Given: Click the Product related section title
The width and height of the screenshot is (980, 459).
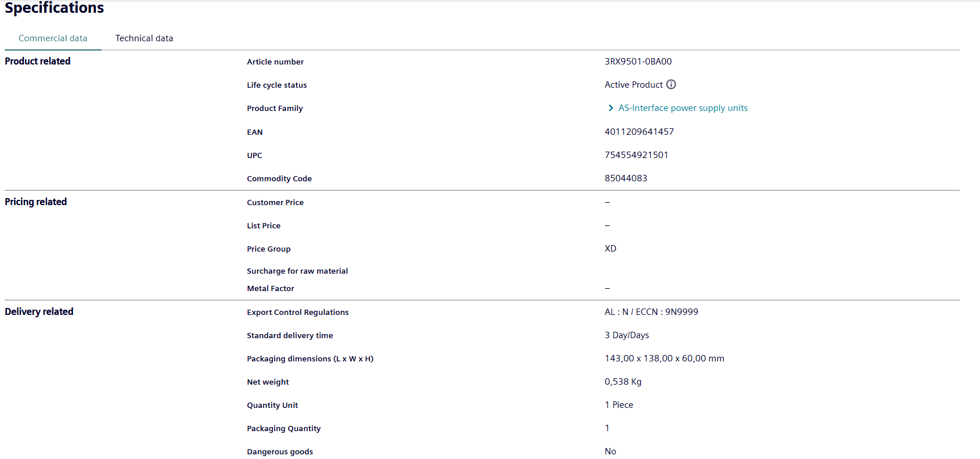Looking at the screenshot, I should click(x=38, y=61).
